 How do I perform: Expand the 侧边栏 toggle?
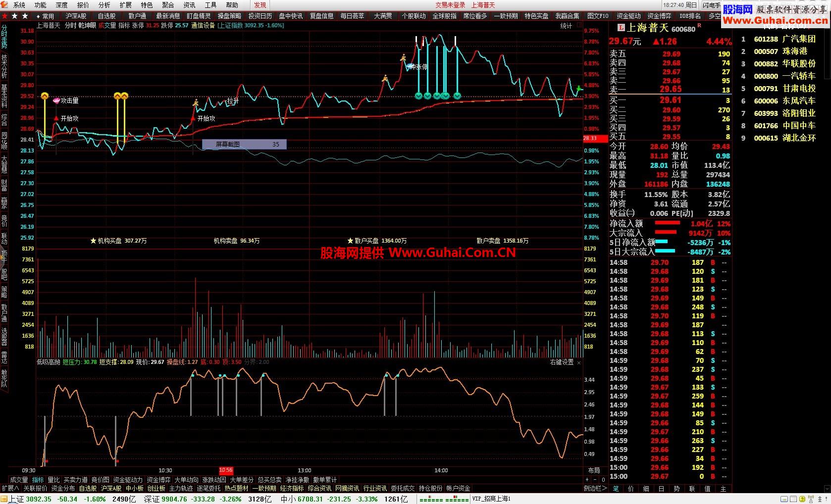595,488
